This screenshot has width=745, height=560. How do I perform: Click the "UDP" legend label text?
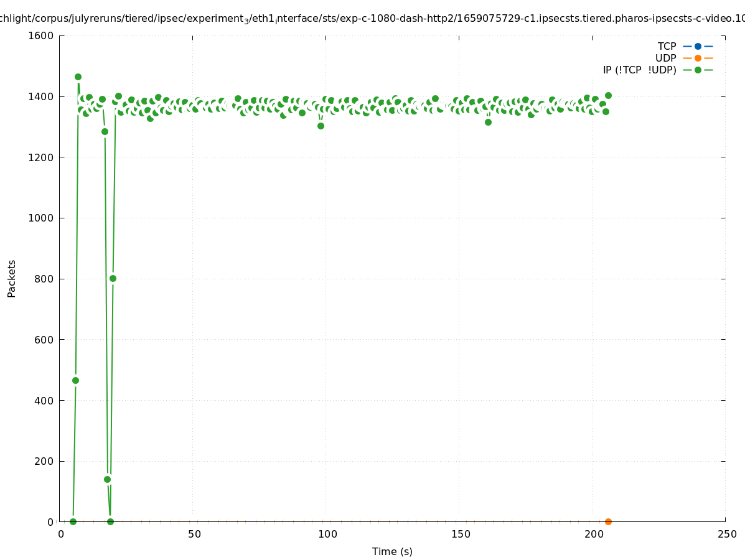665,58
